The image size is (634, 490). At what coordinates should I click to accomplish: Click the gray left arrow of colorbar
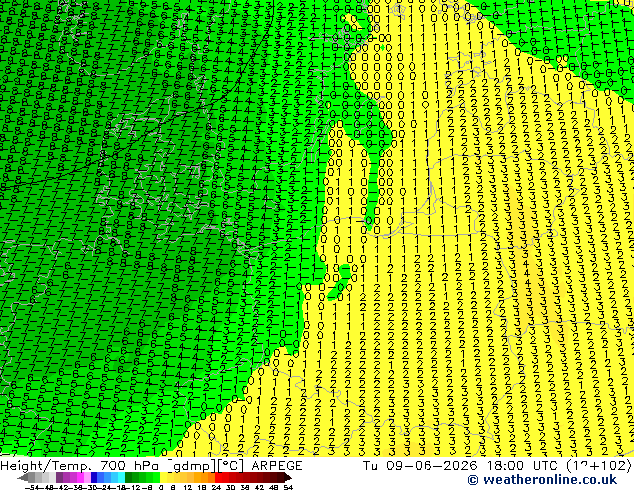(x=23, y=477)
